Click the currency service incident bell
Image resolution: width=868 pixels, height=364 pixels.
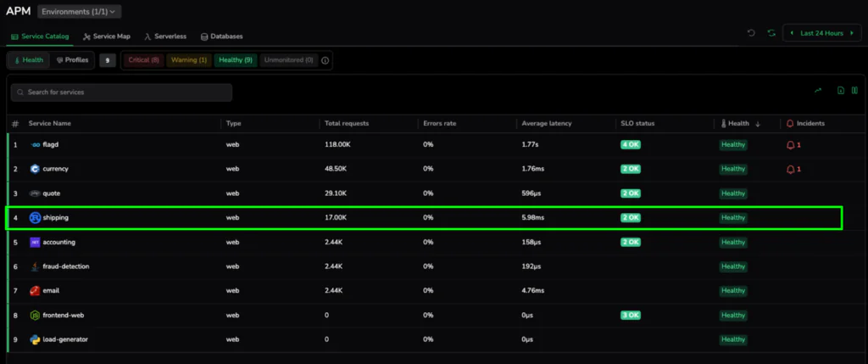pyautogui.click(x=793, y=169)
